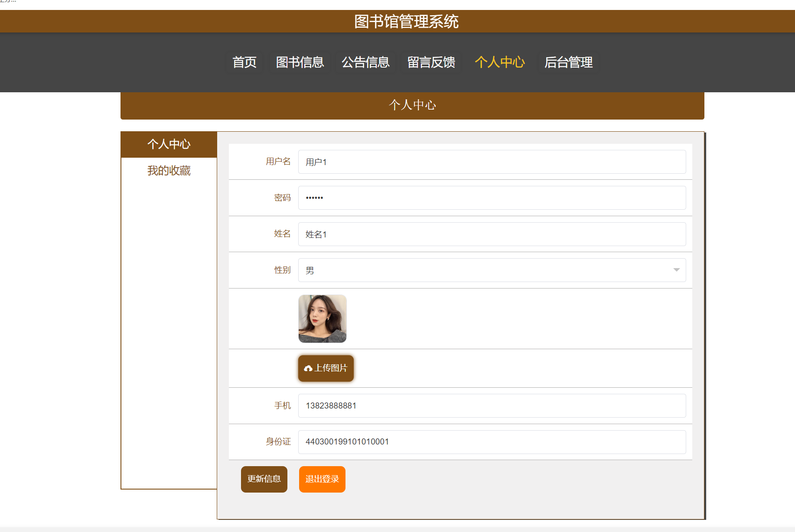Image resolution: width=795 pixels, height=532 pixels.
Task: Open 留言反馈 navigation item
Action: coord(431,62)
